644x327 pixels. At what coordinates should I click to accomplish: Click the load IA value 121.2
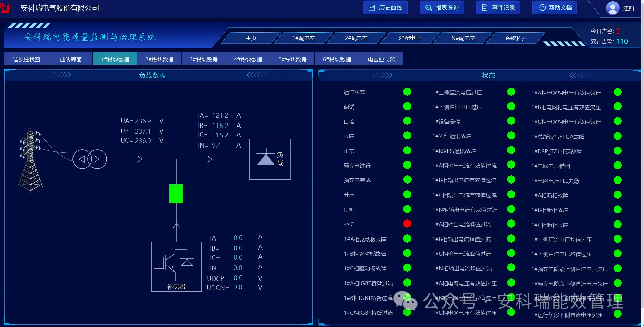tap(220, 115)
